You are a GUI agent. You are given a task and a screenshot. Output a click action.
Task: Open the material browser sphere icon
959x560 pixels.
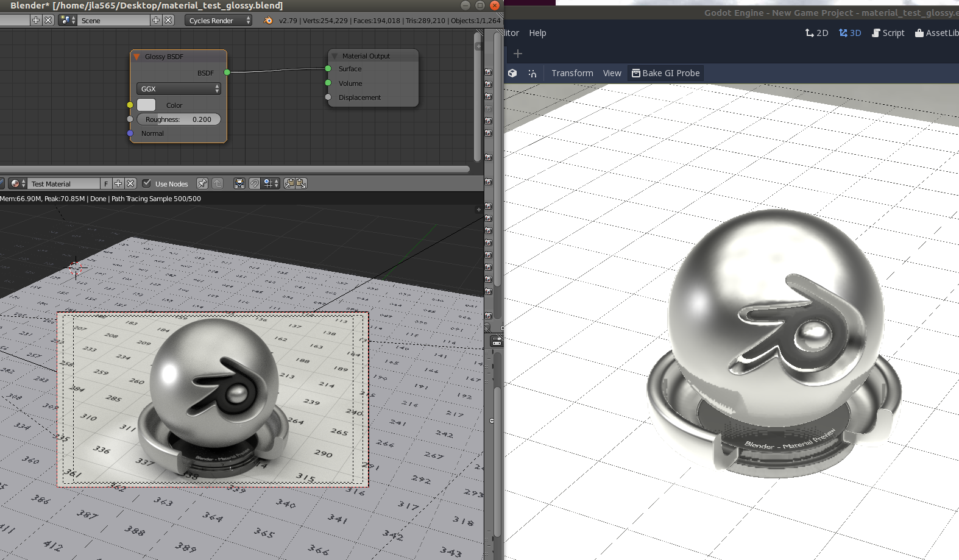(x=17, y=183)
